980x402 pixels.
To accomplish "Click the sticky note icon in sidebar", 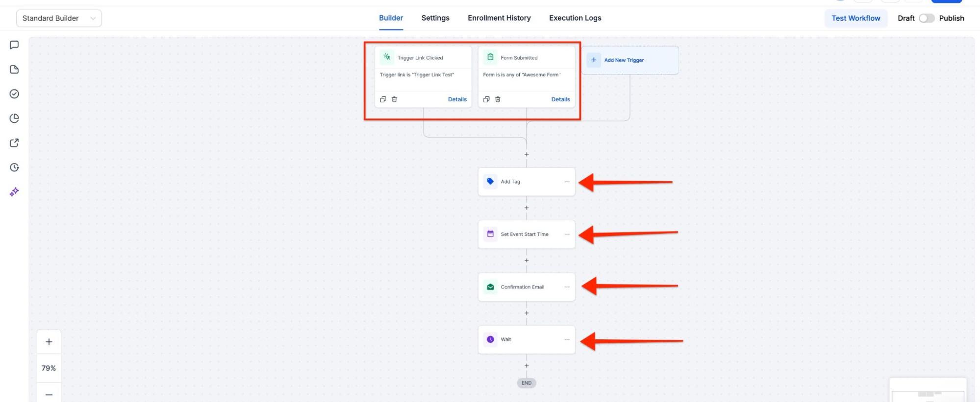I will [x=14, y=70].
